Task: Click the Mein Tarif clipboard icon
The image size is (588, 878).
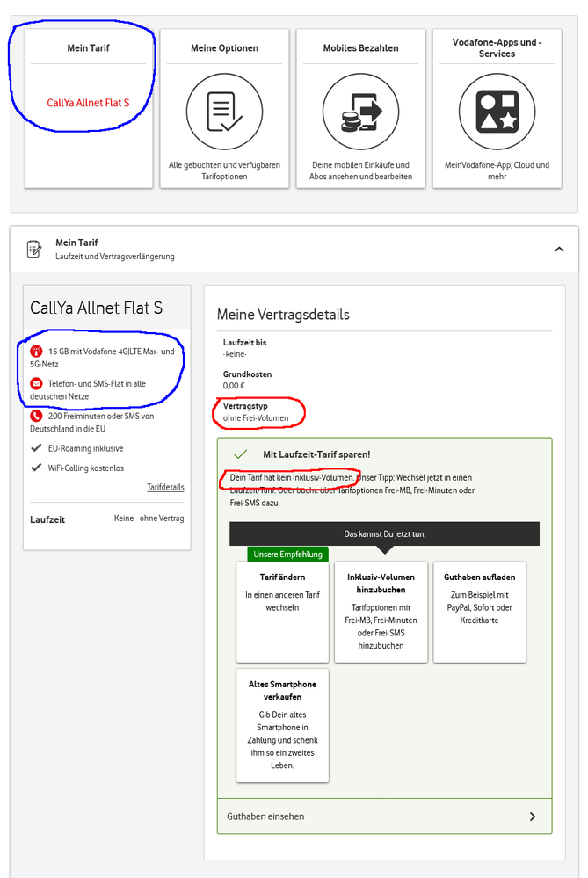Action: click(x=34, y=249)
